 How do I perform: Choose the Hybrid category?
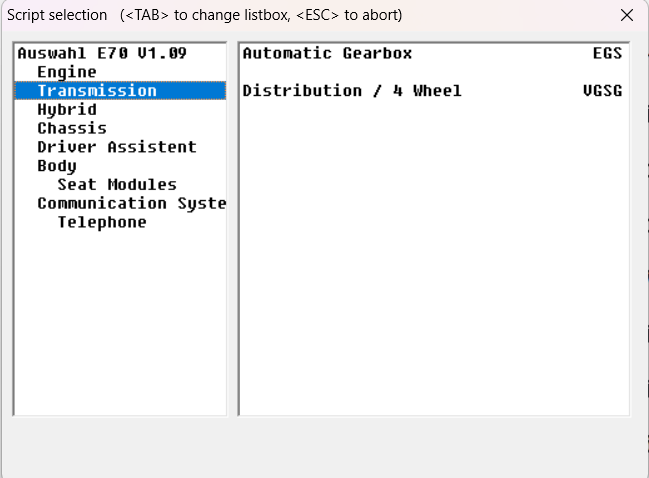pos(67,110)
